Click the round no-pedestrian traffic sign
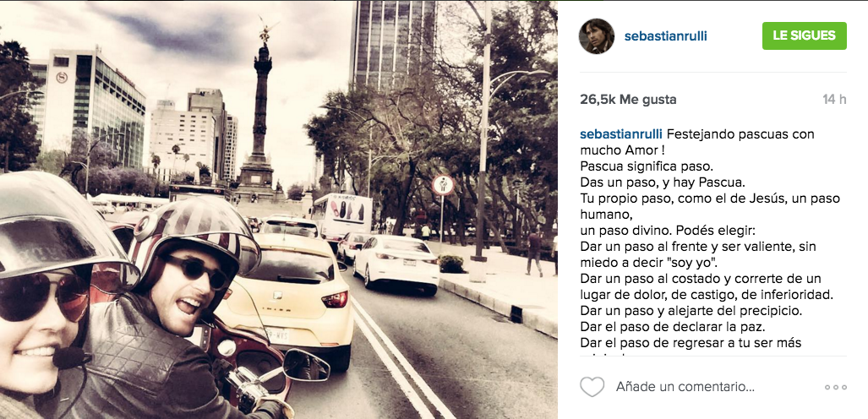868x419 pixels. pyautogui.click(x=442, y=185)
